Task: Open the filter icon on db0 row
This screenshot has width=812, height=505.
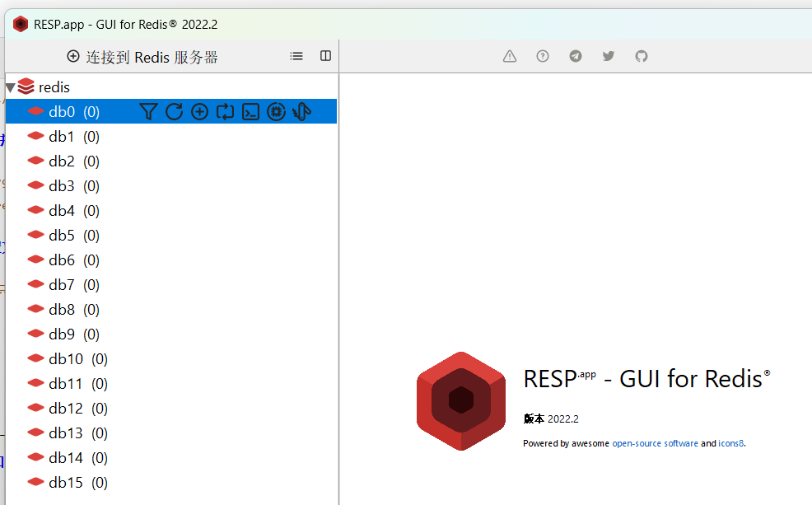Action: click(148, 111)
